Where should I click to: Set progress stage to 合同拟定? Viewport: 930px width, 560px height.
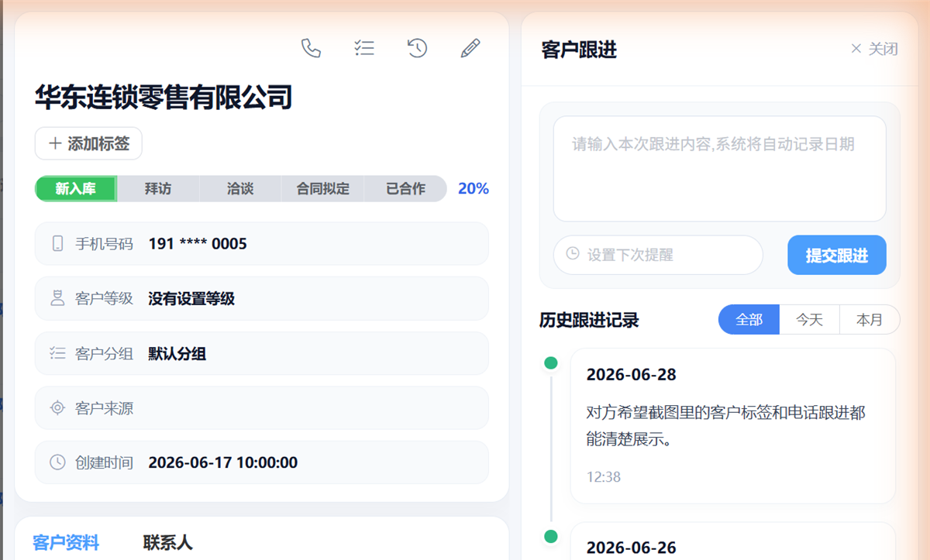click(323, 188)
